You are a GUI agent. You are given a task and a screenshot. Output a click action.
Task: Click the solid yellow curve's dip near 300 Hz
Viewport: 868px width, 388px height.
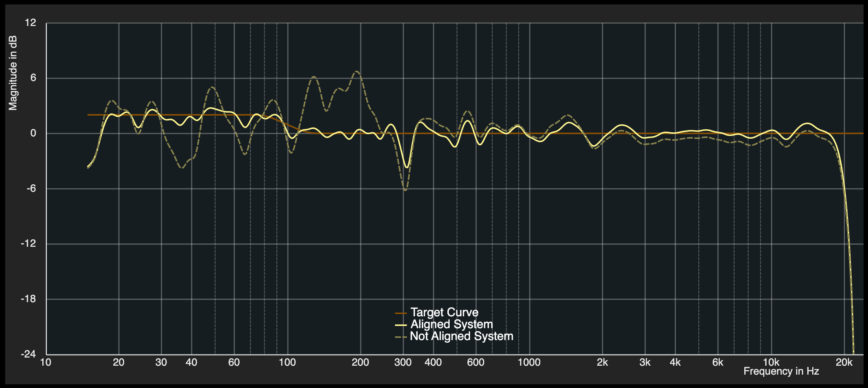(x=407, y=167)
